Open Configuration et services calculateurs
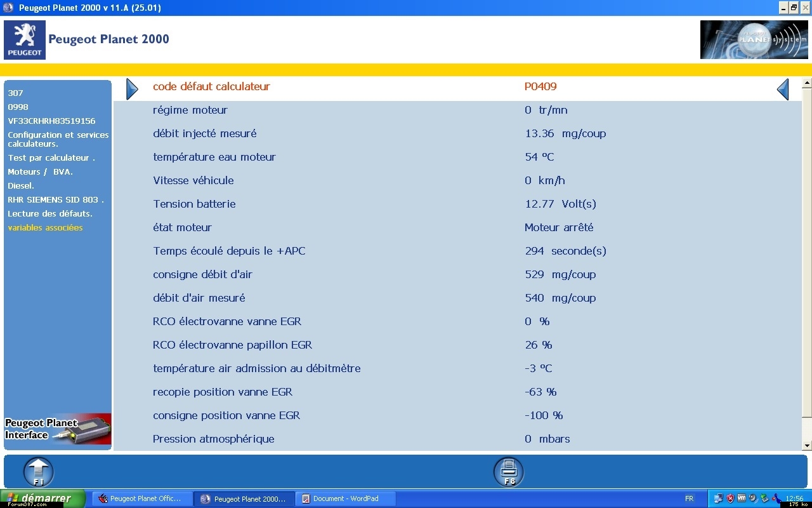The image size is (812, 508). 58,139
